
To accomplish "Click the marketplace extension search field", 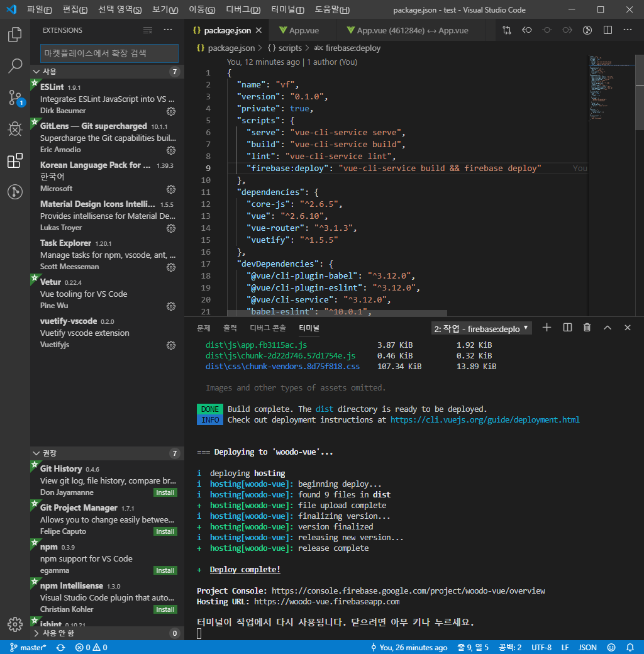I will 109,53.
